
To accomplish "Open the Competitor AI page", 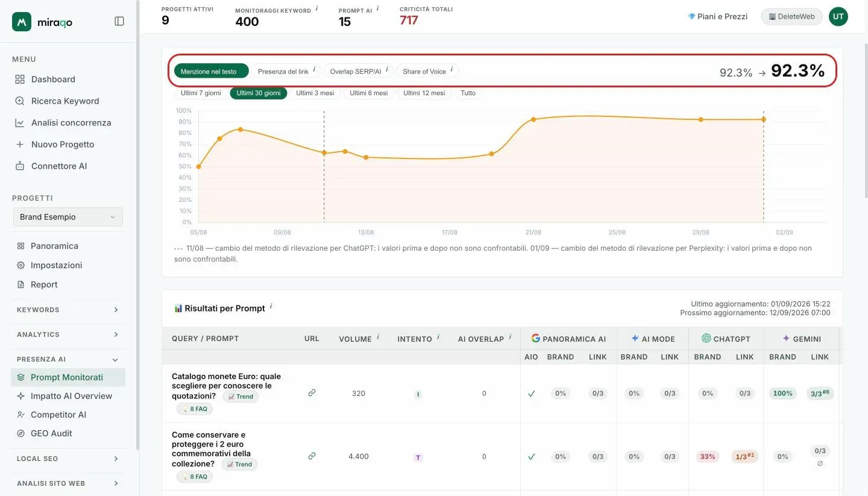I will (58, 415).
